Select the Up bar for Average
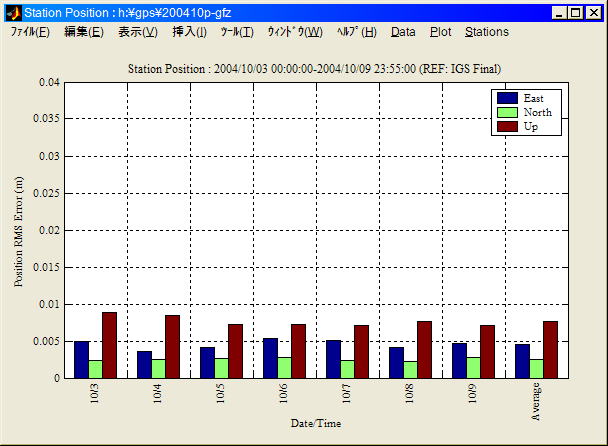The width and height of the screenshot is (608, 446). 550,349
